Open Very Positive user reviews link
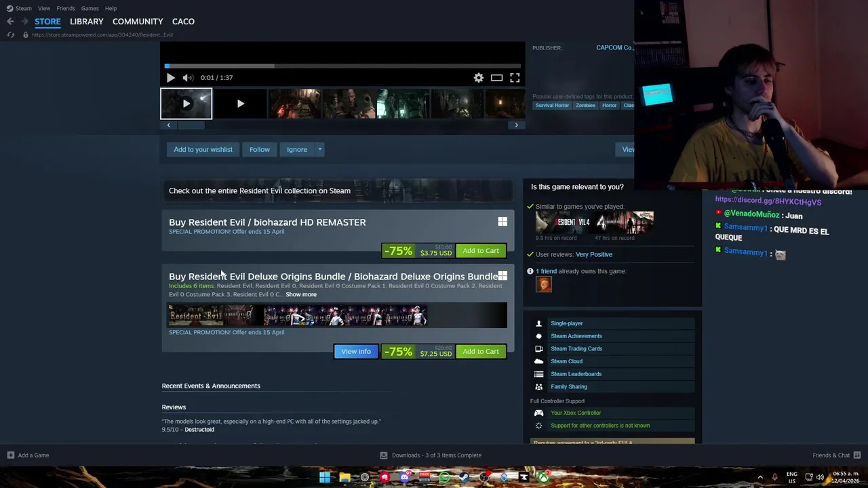 coord(594,254)
